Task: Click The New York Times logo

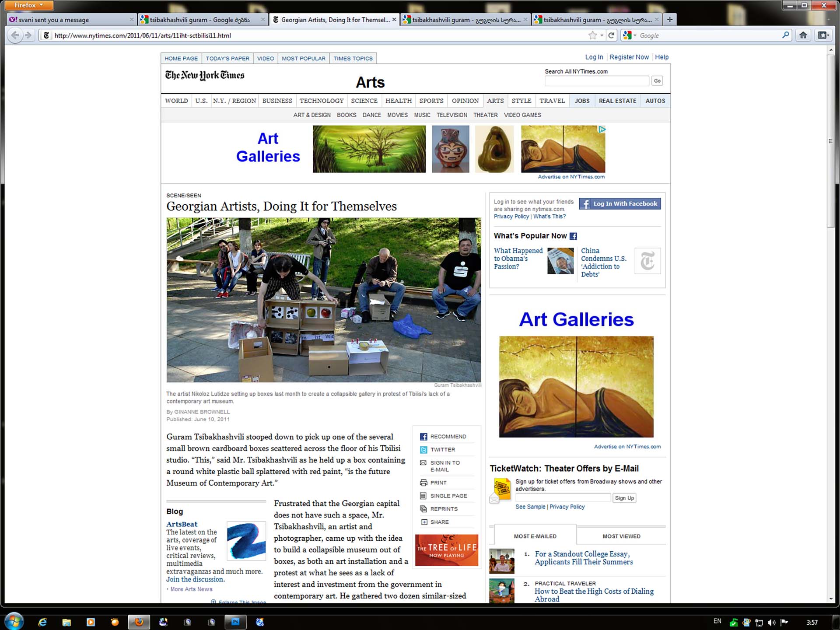Action: click(205, 75)
